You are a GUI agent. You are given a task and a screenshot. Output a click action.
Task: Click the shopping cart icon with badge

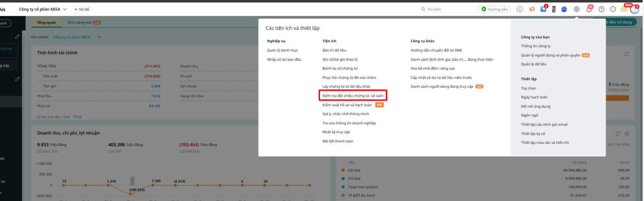tap(543, 9)
